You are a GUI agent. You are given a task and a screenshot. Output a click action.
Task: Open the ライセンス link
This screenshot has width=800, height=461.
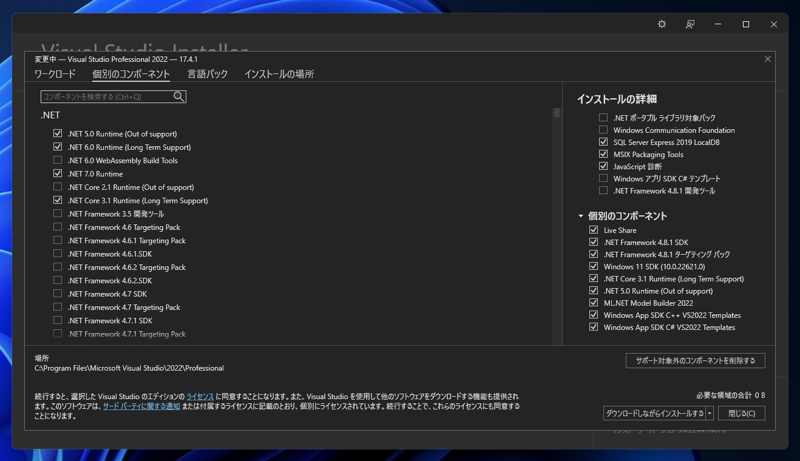click(x=200, y=396)
